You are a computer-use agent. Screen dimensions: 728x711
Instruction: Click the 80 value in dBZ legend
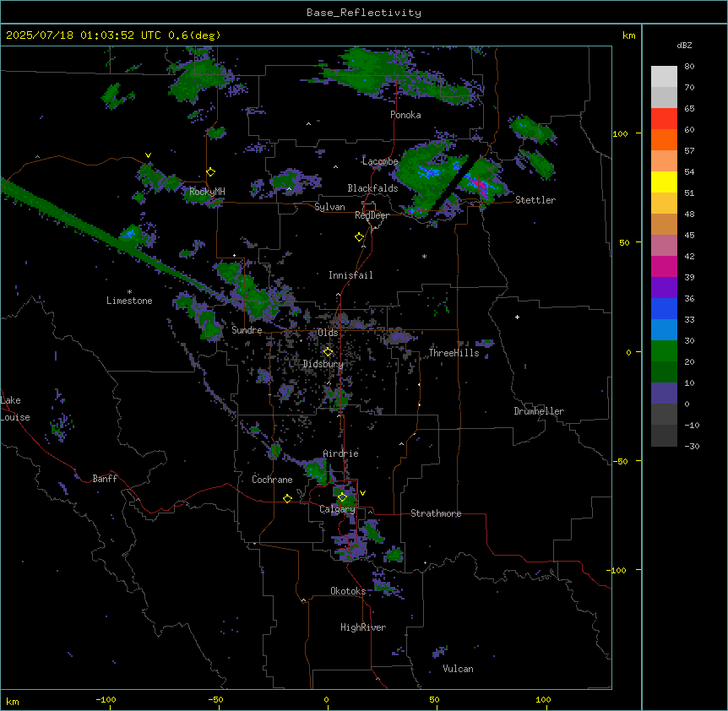point(689,67)
